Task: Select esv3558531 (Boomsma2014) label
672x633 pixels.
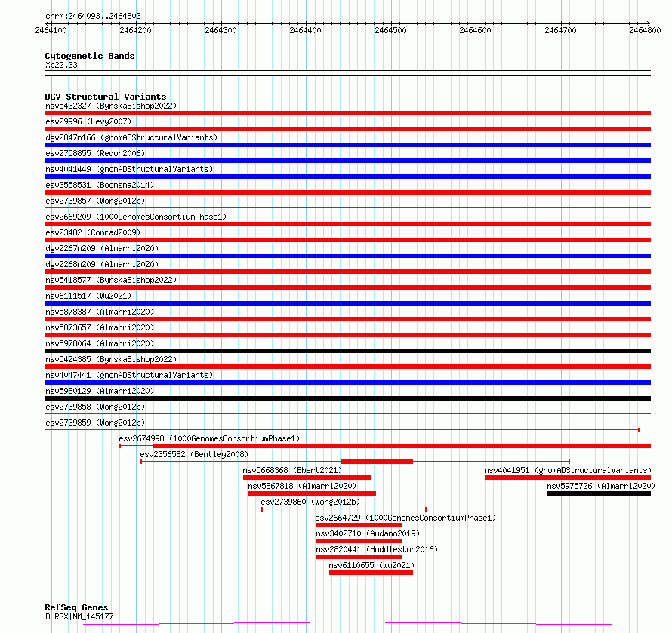Action: click(x=100, y=185)
